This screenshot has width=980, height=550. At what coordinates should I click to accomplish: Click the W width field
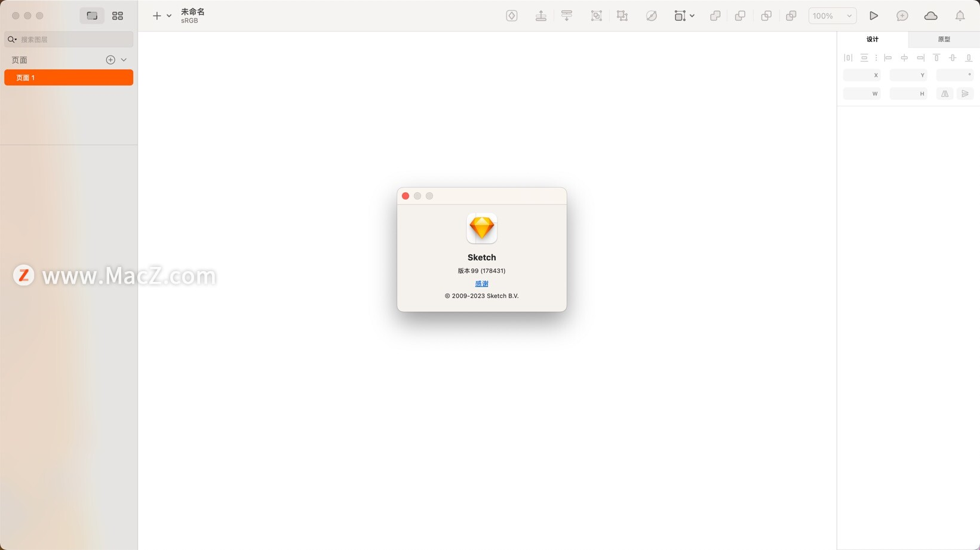point(862,94)
